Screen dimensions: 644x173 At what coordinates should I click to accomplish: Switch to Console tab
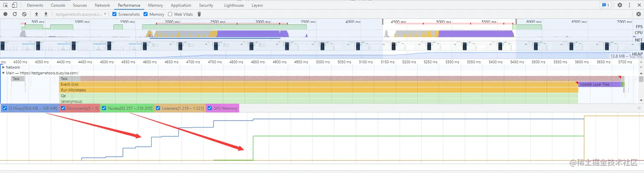click(x=58, y=5)
